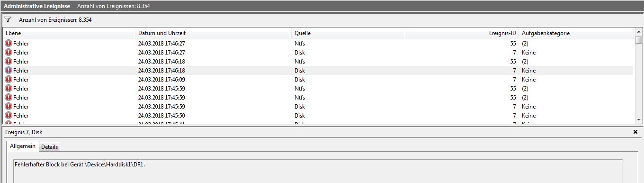Close the Ereignis 7, Disk preview pane
Viewport: 644px width, 183px height.
635,132
